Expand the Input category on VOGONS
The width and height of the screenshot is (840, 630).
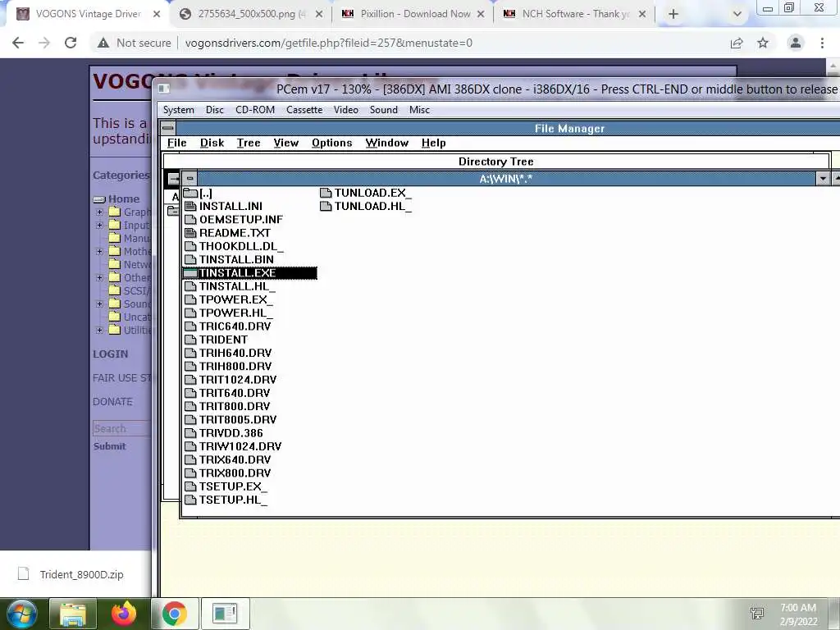click(x=99, y=226)
